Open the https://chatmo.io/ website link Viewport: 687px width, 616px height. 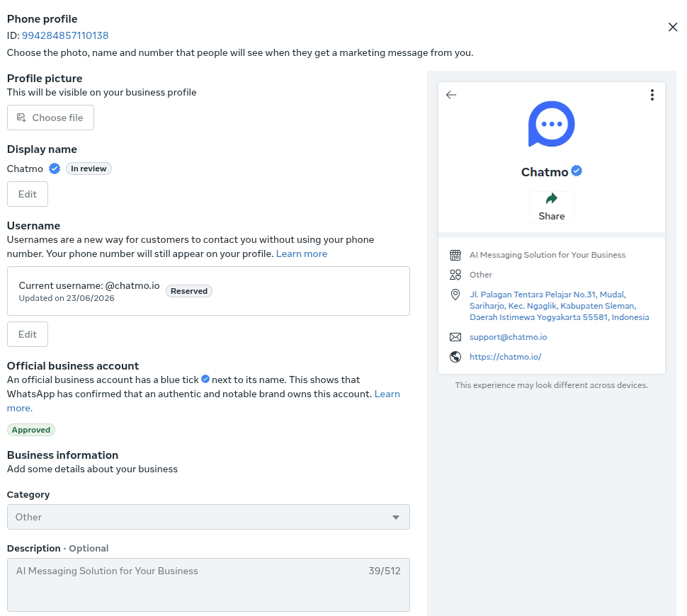point(505,357)
